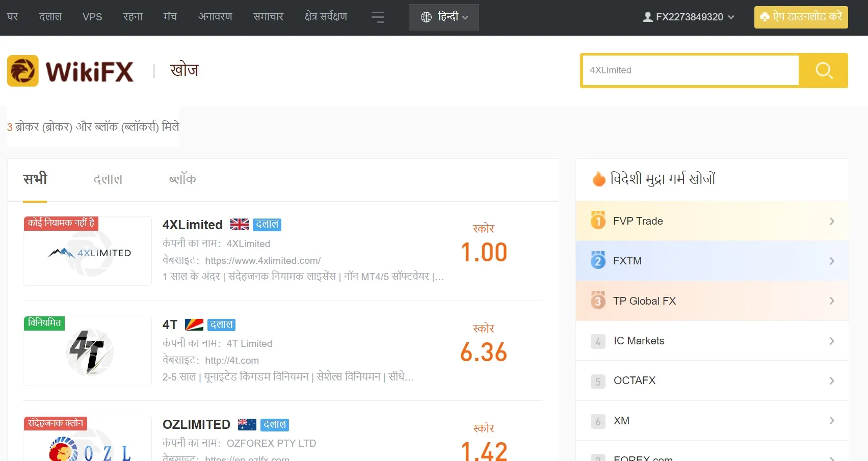This screenshot has width=868, height=461.
Task: Click the magnifier search button
Action: pos(823,70)
